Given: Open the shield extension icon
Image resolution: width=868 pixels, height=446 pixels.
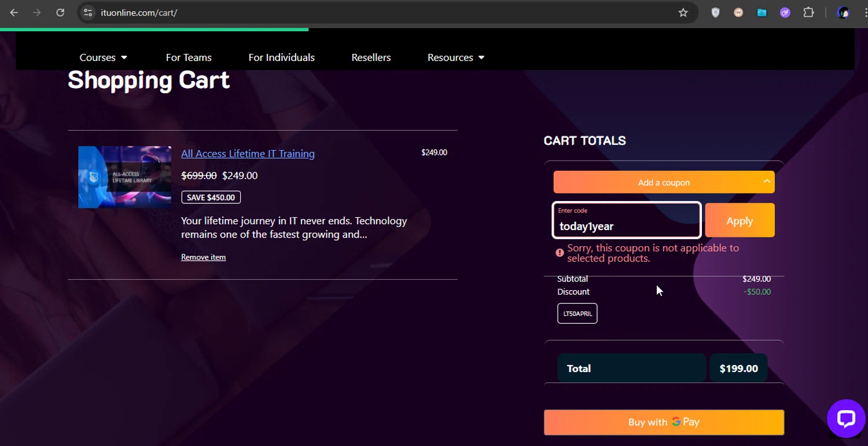Looking at the screenshot, I should click(x=715, y=12).
